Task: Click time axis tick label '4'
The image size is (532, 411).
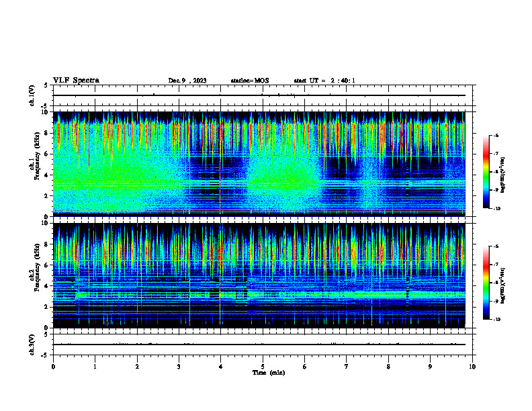Action: point(220,367)
